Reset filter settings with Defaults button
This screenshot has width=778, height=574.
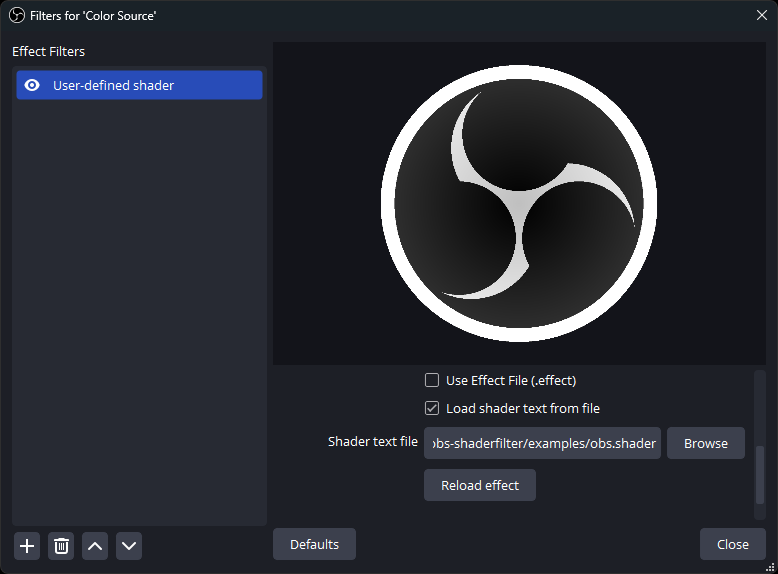(314, 544)
